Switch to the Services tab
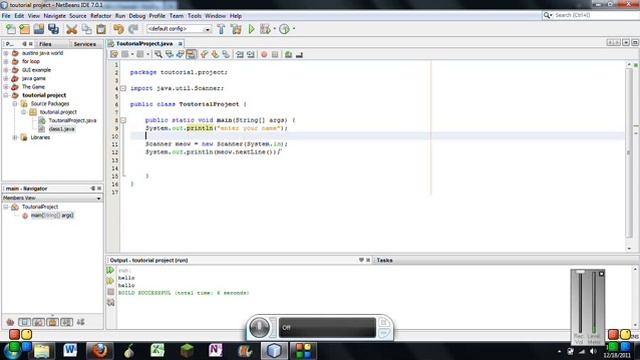The width and height of the screenshot is (640, 360). 84,44
